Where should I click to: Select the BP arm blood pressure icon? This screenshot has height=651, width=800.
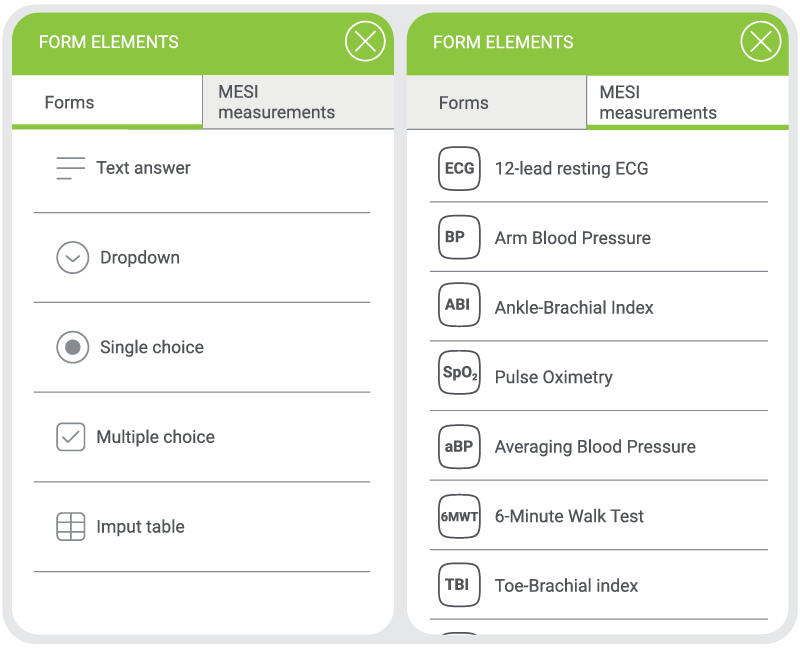pos(459,238)
